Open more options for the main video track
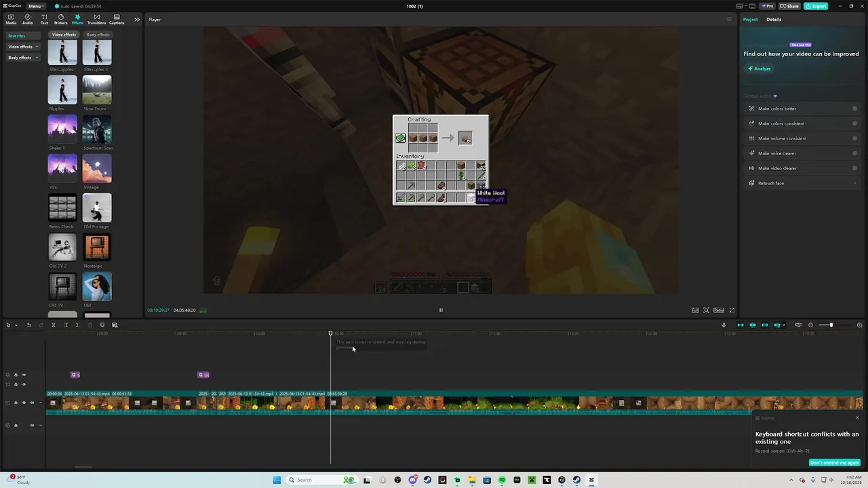 pos(40,403)
